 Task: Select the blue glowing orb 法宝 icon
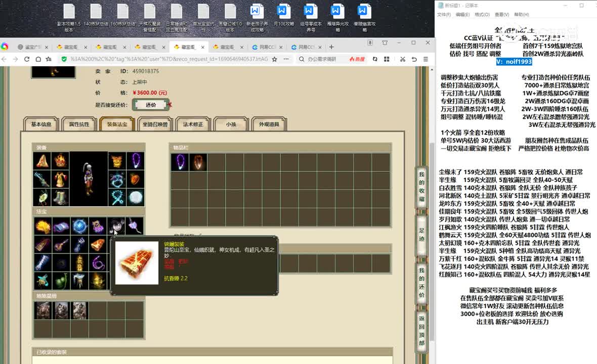point(79,226)
